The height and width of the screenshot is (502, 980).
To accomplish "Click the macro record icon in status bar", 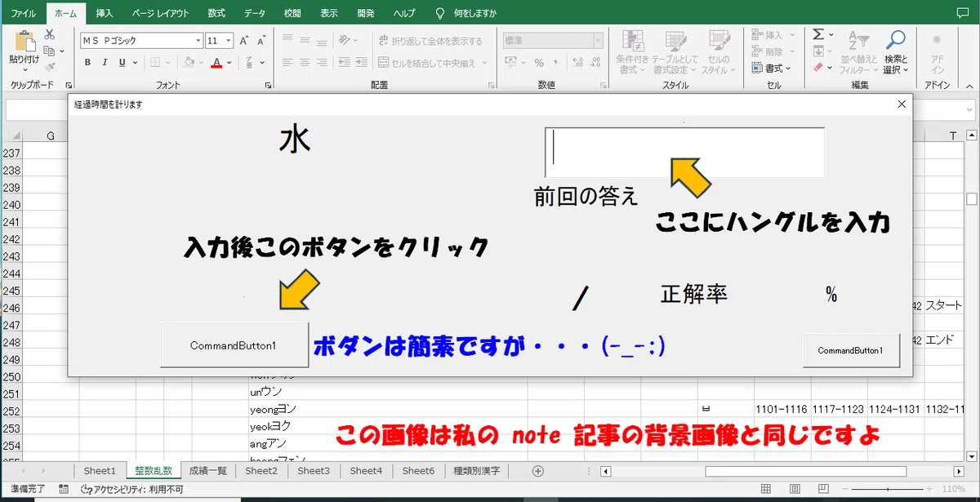I will coord(64,489).
